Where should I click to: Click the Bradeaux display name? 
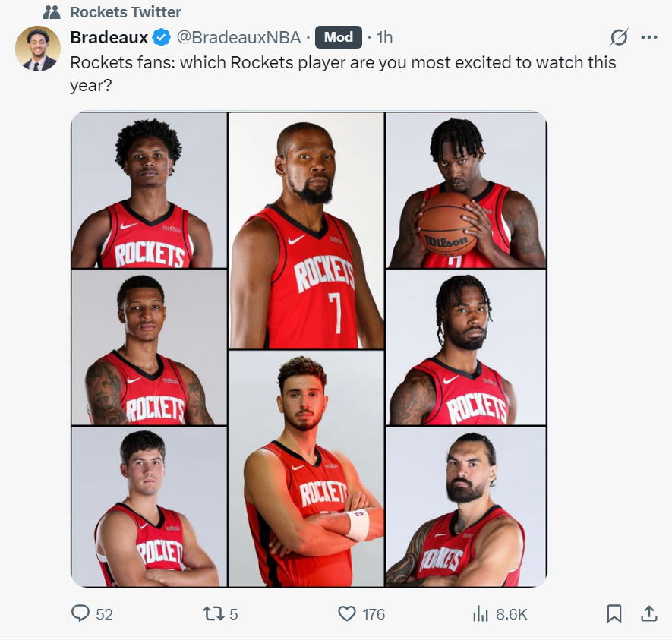click(x=108, y=36)
